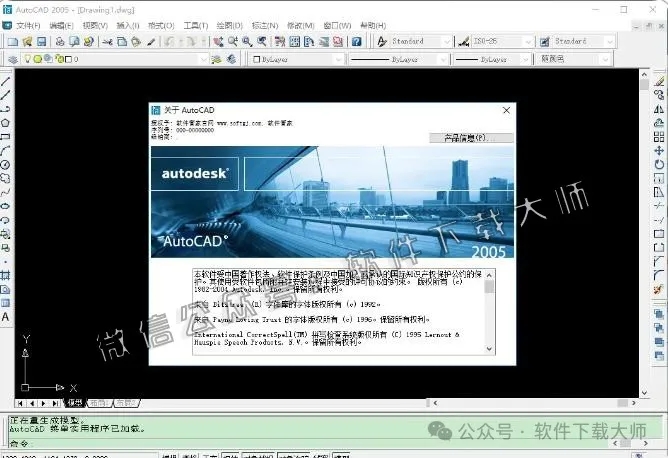This screenshot has height=458, width=668.
Task: Click the first layout tab navigation arrow
Action: [x=20, y=403]
